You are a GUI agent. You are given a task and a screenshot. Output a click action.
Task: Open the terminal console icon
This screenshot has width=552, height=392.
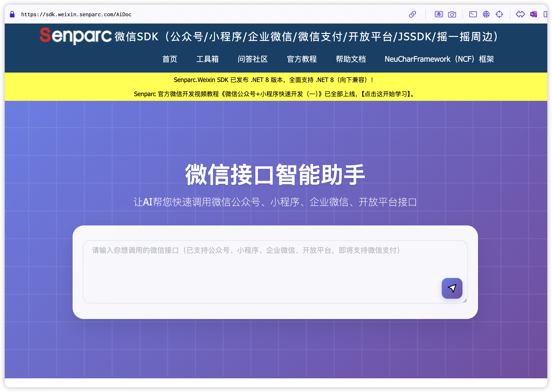tap(473, 14)
